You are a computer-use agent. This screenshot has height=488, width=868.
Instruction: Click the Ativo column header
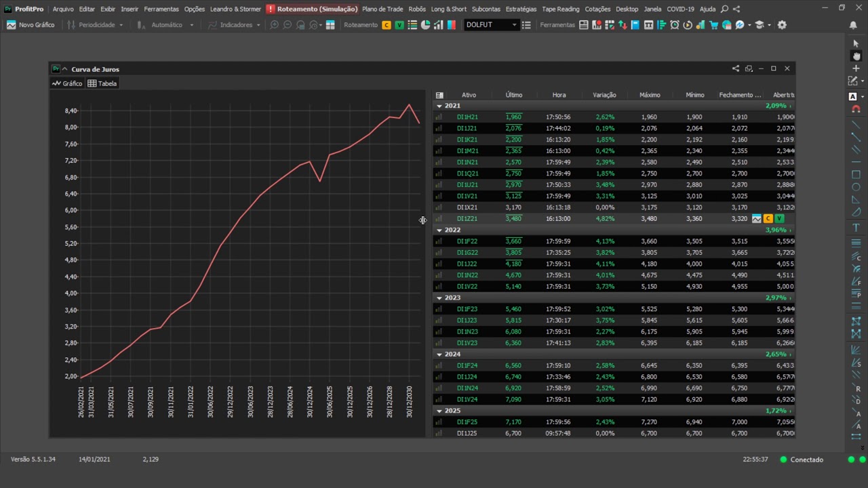[469, 95]
